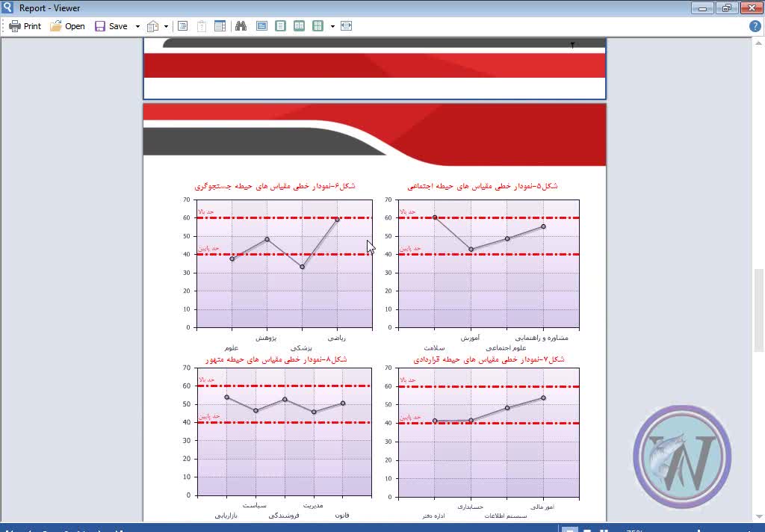
Task: Restore down the Report Viewer window
Action: pos(727,7)
